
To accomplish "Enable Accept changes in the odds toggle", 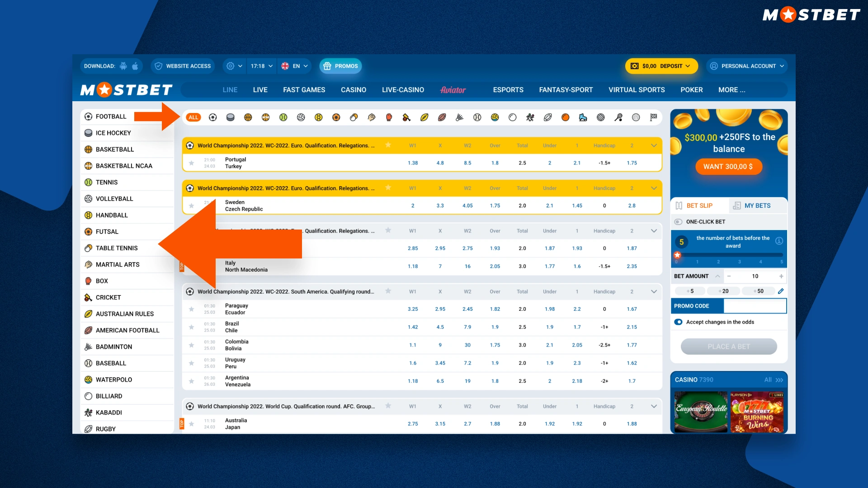I will 679,321.
